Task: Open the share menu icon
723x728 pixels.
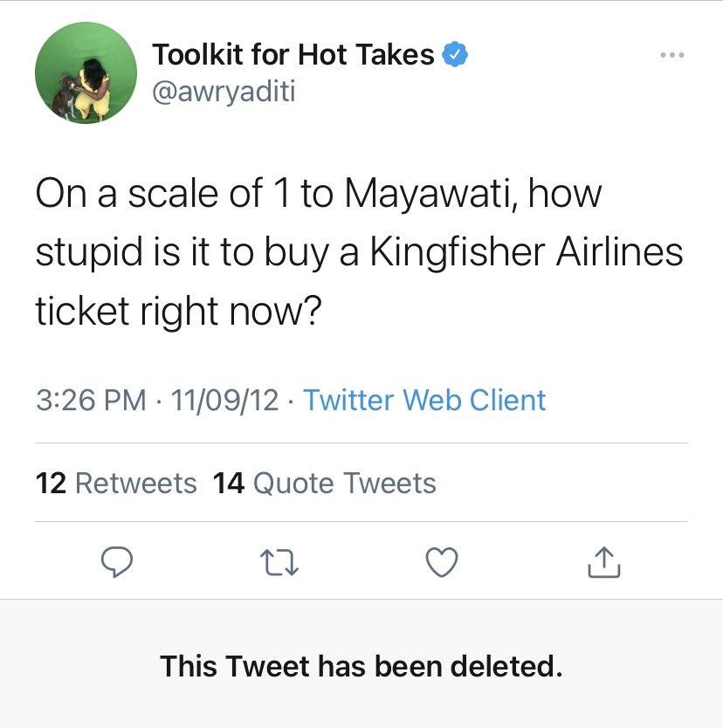Action: (603, 563)
